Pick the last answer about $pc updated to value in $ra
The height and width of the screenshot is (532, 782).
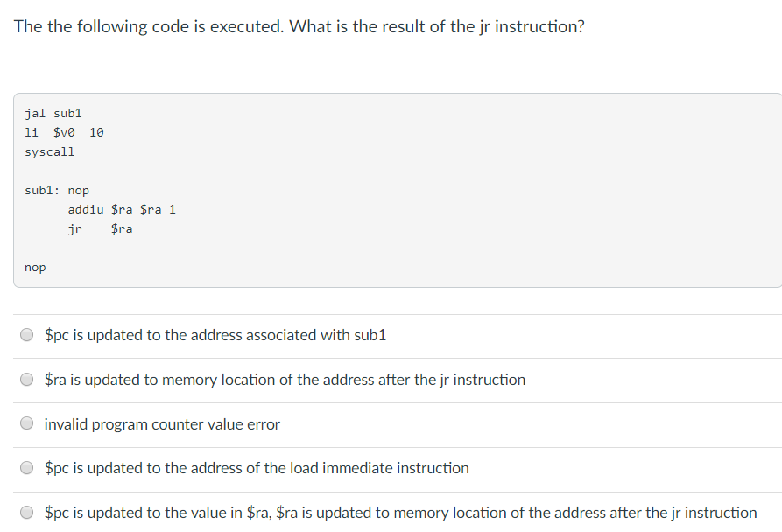point(26,512)
